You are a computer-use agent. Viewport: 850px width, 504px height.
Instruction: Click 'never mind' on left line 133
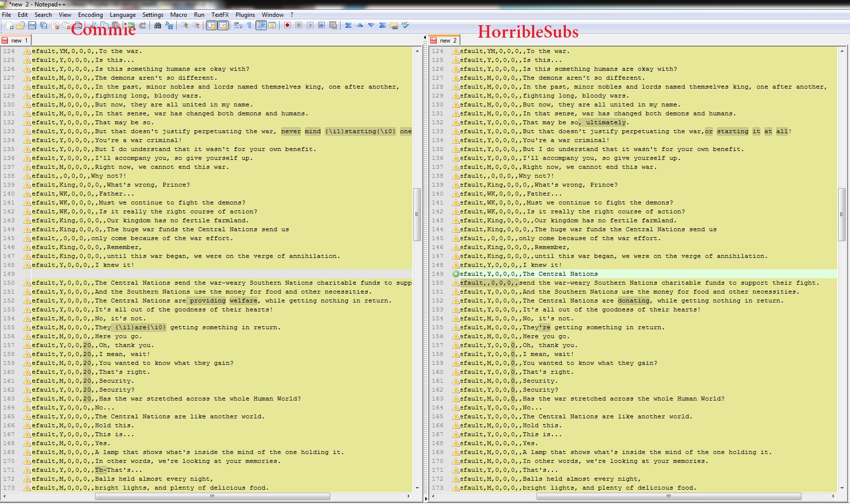pos(301,131)
